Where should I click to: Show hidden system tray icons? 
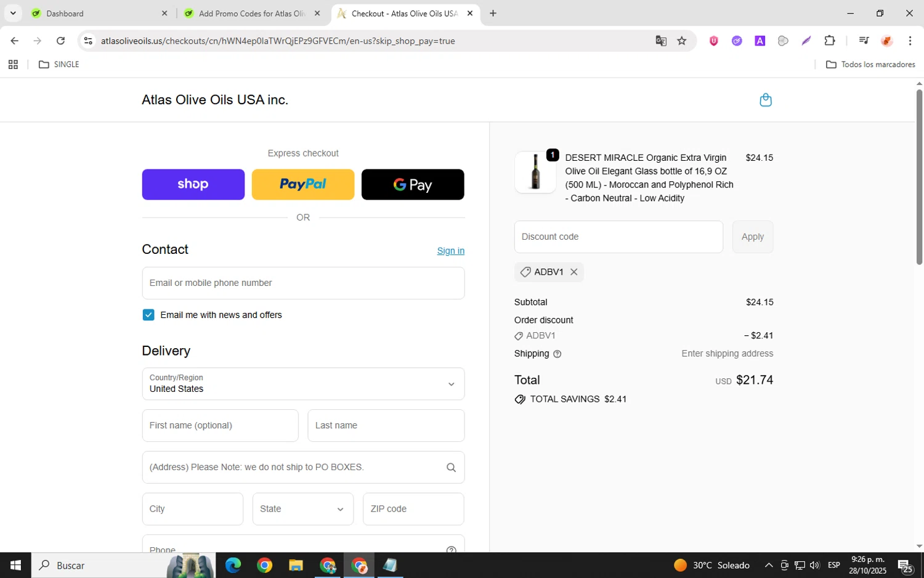pyautogui.click(x=769, y=565)
